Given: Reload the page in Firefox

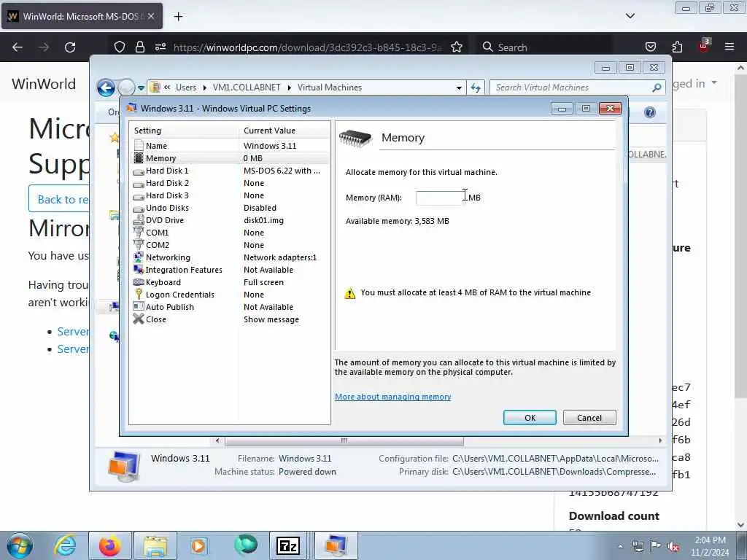Looking at the screenshot, I should pyautogui.click(x=70, y=47).
